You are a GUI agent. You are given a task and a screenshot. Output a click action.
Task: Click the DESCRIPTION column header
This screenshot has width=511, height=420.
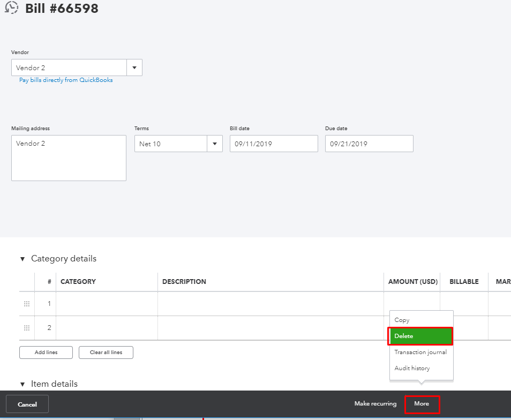pos(184,282)
